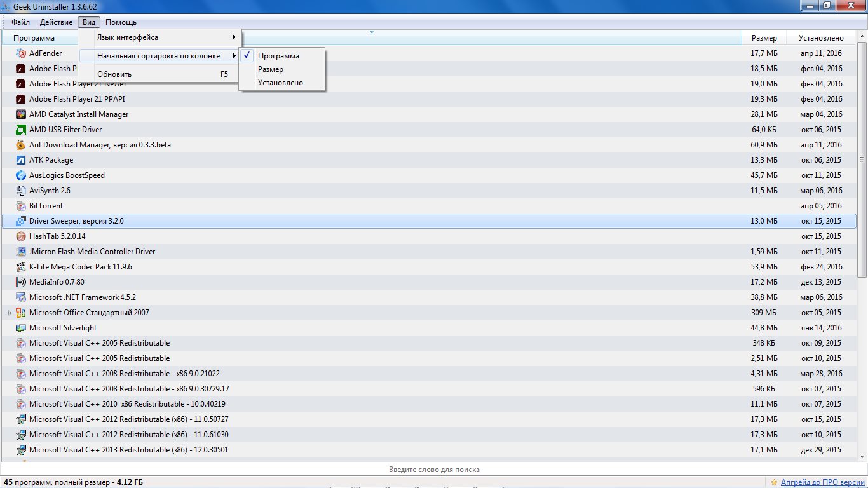Click the HashTab program icon
Viewport: 868px width, 488px height.
pyautogui.click(x=21, y=236)
